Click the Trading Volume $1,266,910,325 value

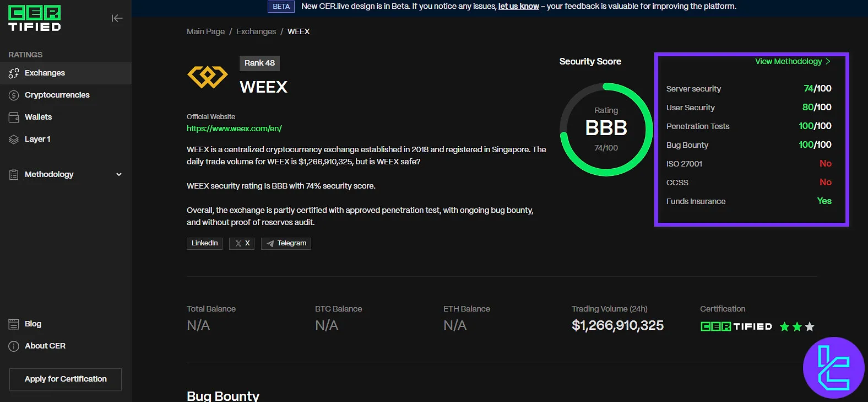click(617, 325)
